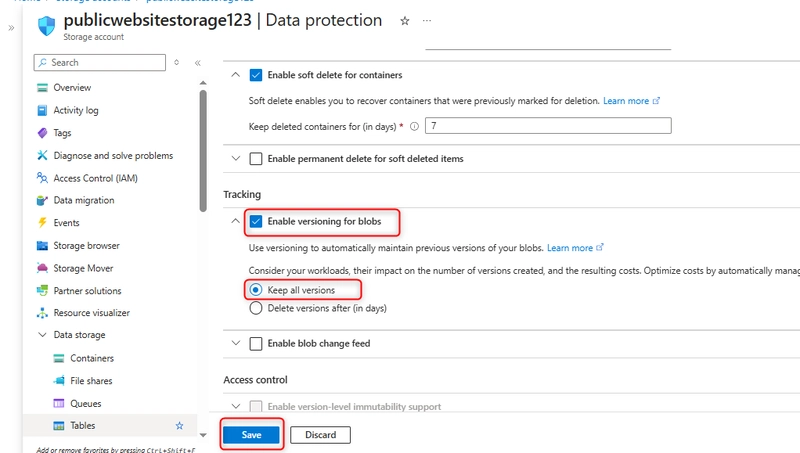This screenshot has width=800, height=453.
Task: Check Enable permanent delete for soft deleted items
Action: tap(256, 159)
